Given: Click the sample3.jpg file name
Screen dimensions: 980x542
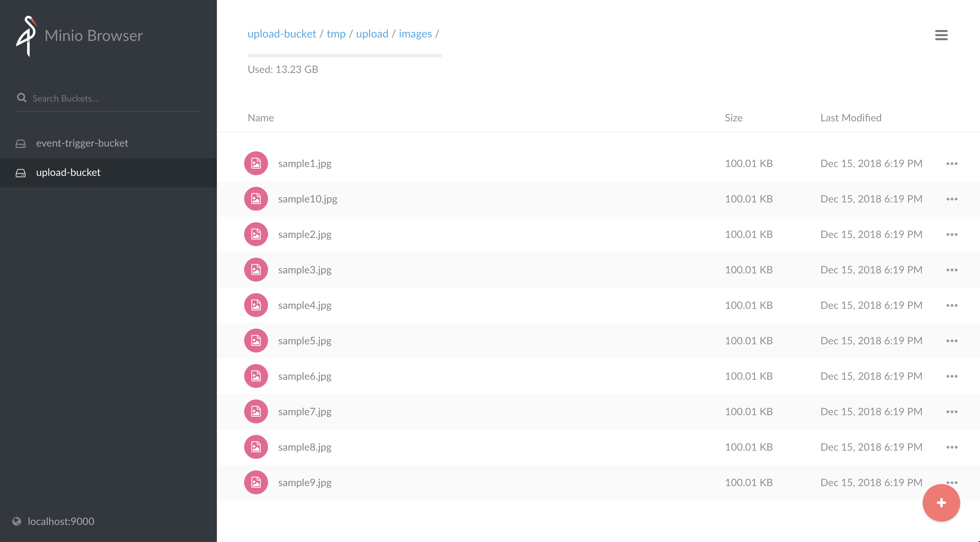Looking at the screenshot, I should 305,270.
